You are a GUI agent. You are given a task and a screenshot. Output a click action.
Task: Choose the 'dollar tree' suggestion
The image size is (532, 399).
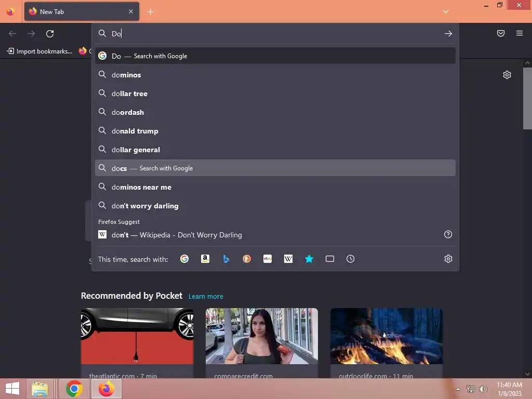[x=275, y=94]
